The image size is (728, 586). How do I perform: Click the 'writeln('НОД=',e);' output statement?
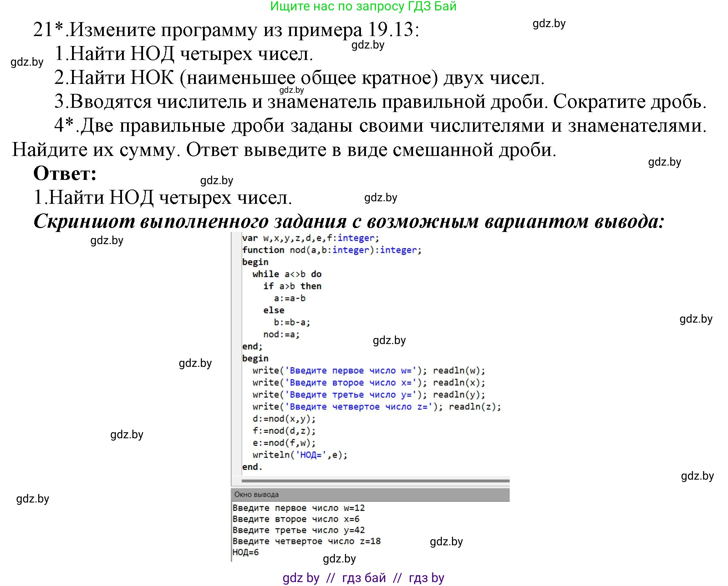coord(299,455)
